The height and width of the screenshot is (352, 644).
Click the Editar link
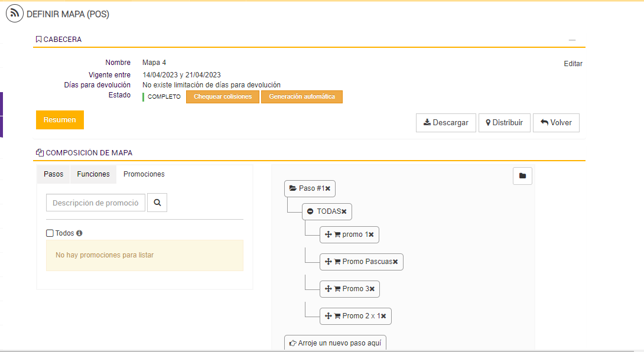(x=573, y=64)
